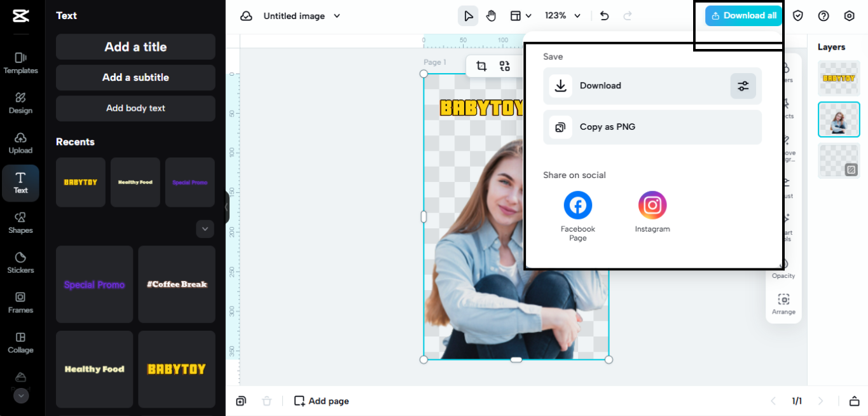Share to Instagram
The image size is (868, 416).
click(x=652, y=212)
